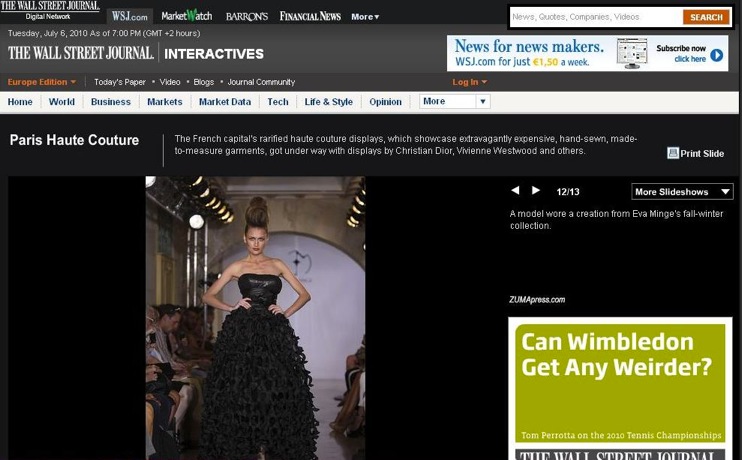This screenshot has height=460, width=742.
Task: Open the More Slideshows dropdown
Action: (682, 192)
